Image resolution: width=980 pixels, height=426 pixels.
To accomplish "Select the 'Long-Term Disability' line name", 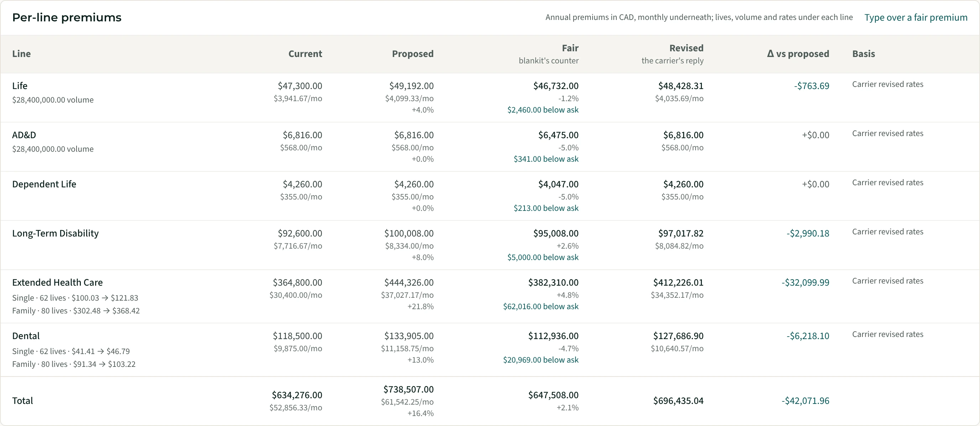I will click(55, 233).
